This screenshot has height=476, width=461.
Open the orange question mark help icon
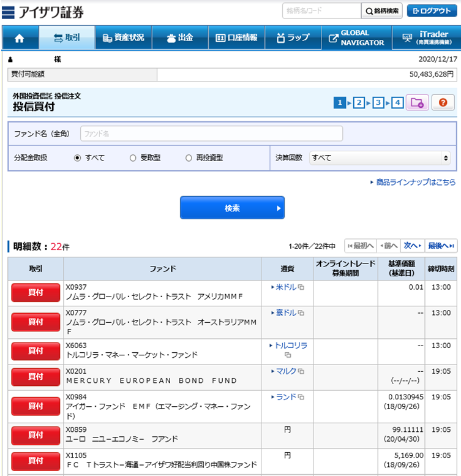[x=443, y=102]
